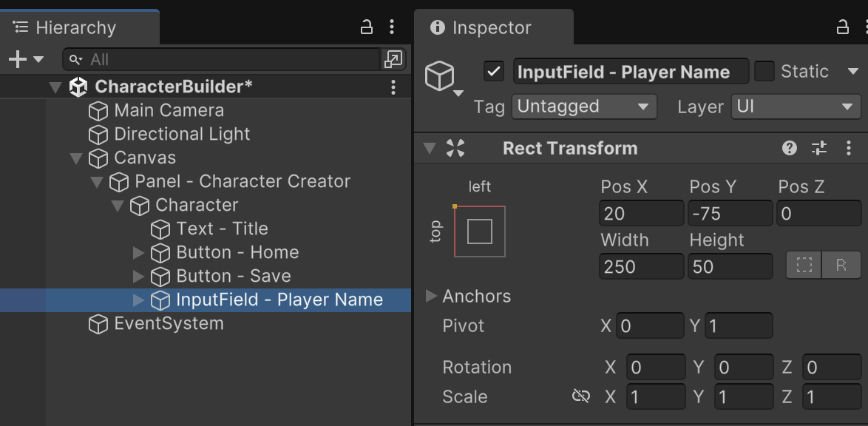Open the Tag dropdown showing Untagged
The height and width of the screenshot is (426, 868).
click(583, 106)
